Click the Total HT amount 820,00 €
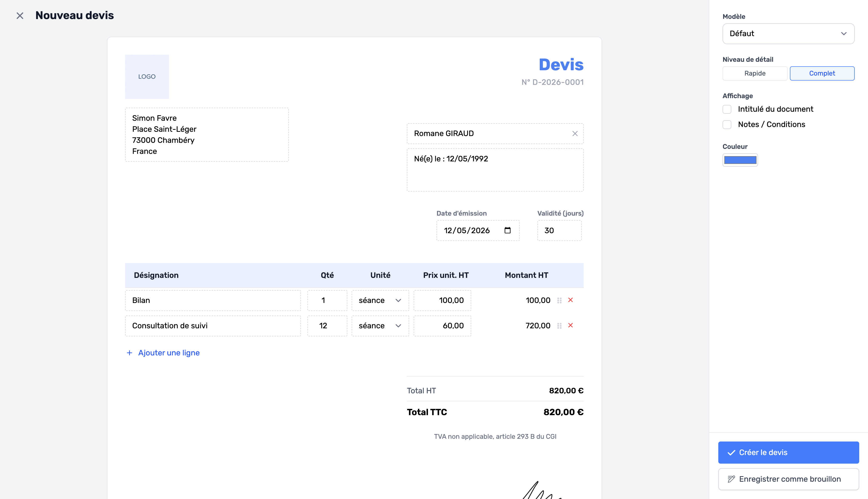 pyautogui.click(x=566, y=391)
